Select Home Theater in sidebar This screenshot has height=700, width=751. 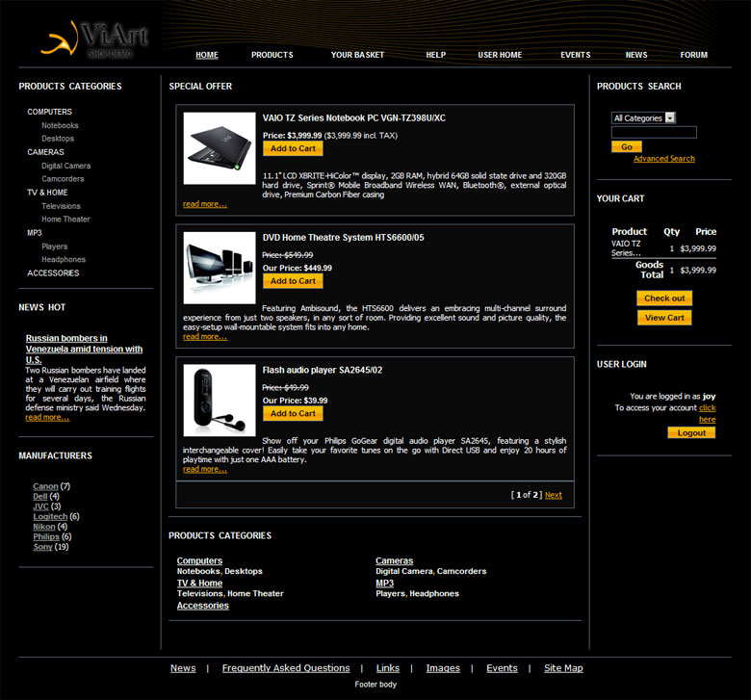pyautogui.click(x=65, y=219)
